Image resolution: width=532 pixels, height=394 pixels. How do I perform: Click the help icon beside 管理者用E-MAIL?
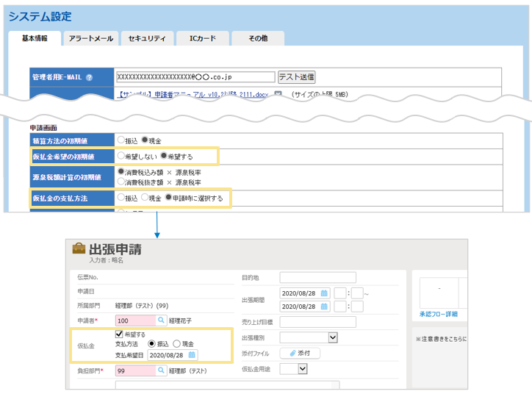[x=90, y=77]
